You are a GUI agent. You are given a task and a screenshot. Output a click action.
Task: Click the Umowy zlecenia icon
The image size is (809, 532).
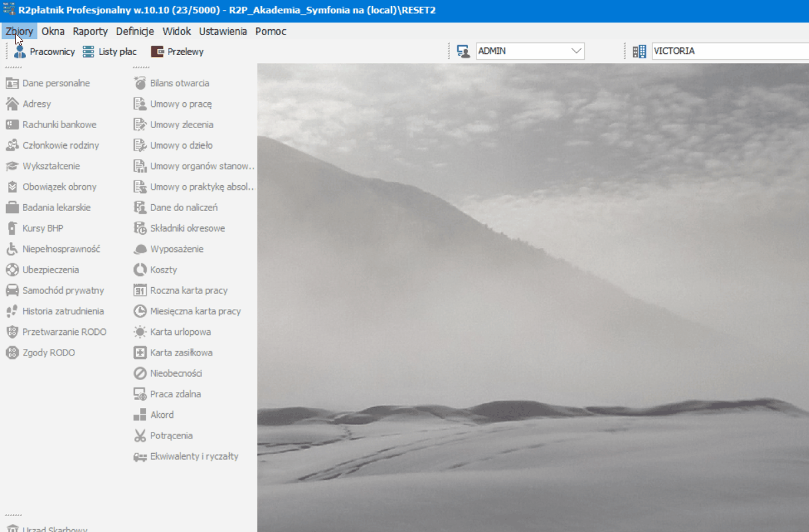tap(140, 125)
